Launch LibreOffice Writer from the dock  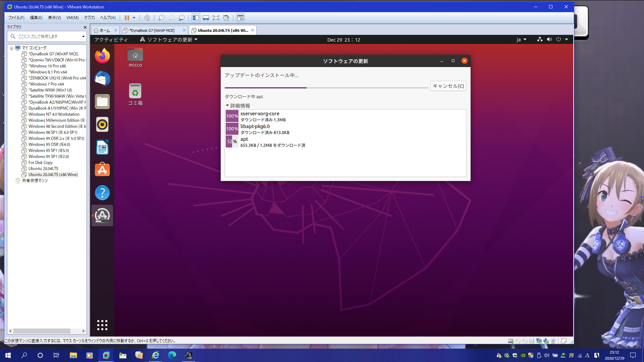102,147
